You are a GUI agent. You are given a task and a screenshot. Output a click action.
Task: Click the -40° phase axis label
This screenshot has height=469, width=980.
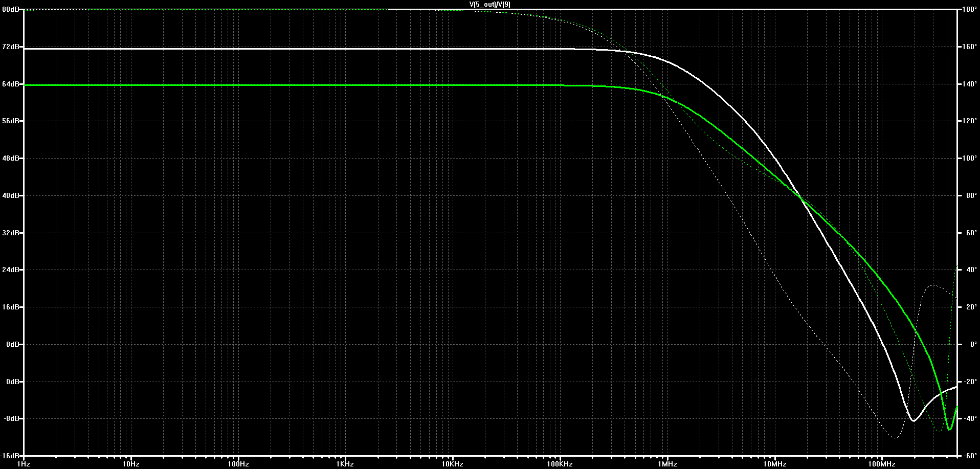coord(969,418)
